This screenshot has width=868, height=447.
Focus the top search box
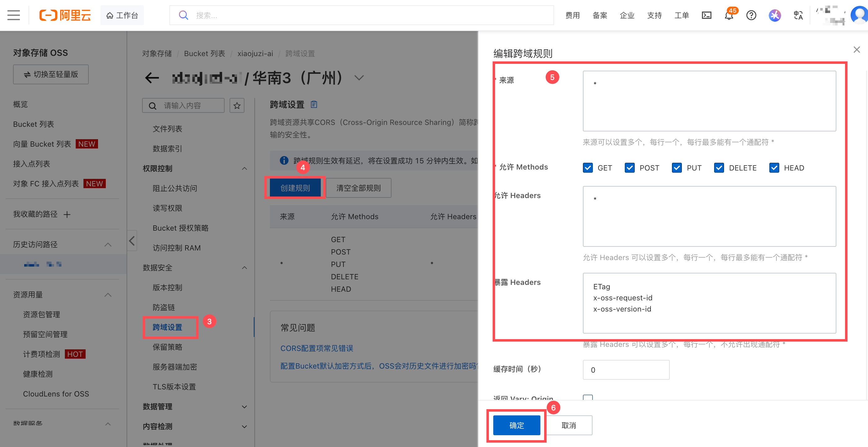361,15
